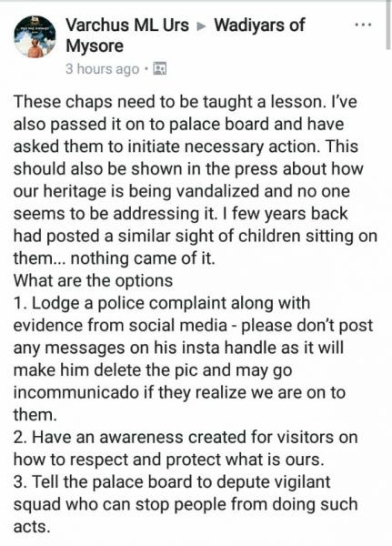Open Varchus ML Urs profile picture

click(35, 37)
